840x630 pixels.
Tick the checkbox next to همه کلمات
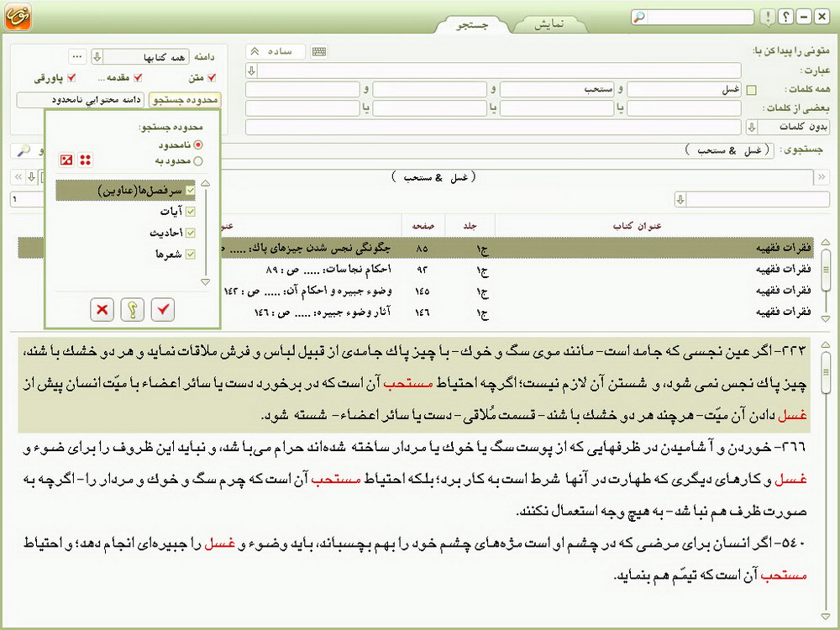(x=752, y=90)
